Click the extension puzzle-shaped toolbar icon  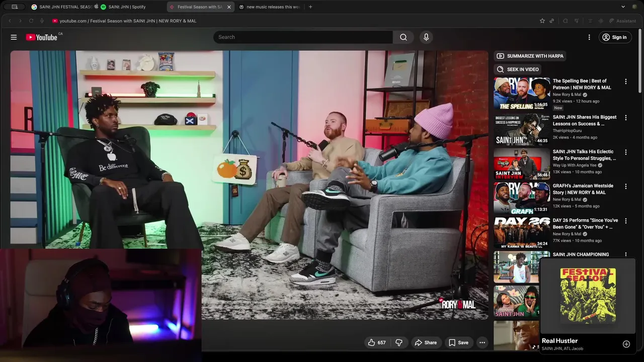565,21
